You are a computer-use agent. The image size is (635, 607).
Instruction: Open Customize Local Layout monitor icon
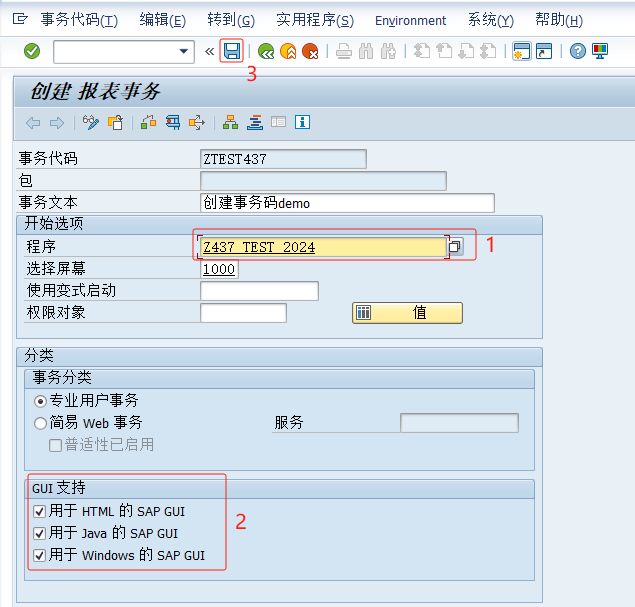pyautogui.click(x=600, y=51)
